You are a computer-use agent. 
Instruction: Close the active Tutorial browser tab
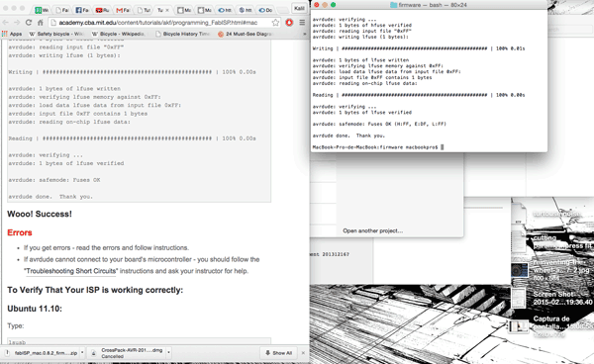[167, 10]
